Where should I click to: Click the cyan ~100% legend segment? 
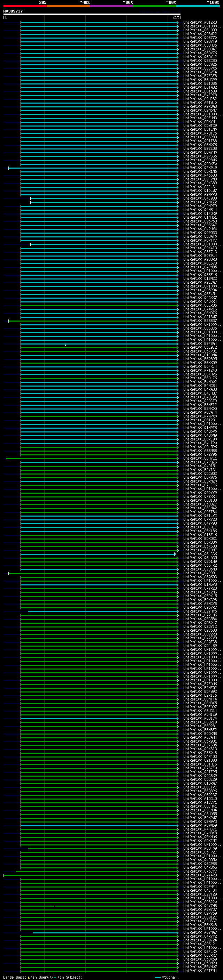pyautogui.click(x=198, y=6)
